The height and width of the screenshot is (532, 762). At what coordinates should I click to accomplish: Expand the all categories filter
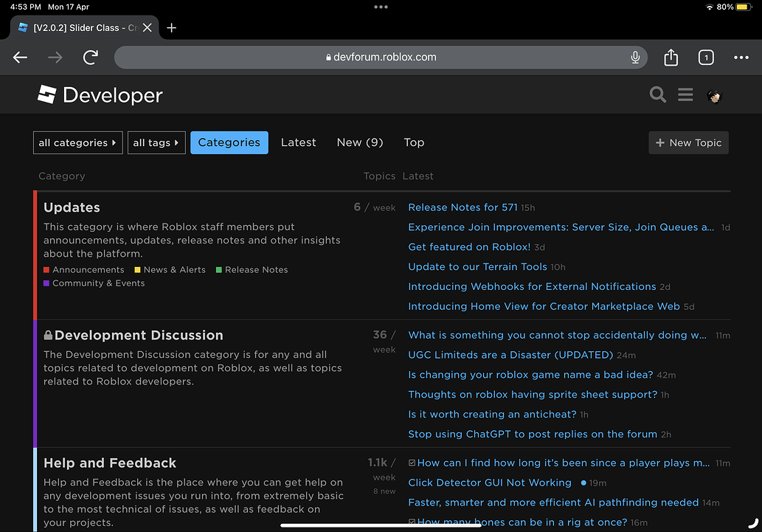[77, 142]
